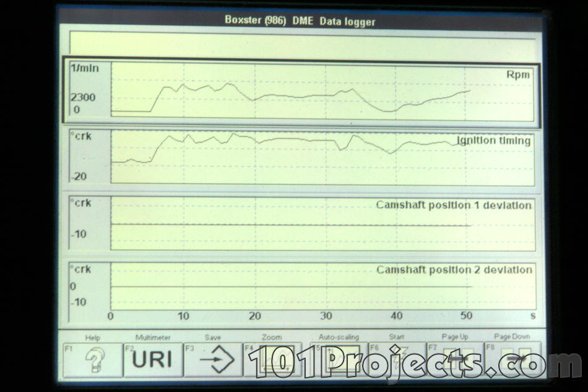Open the F2 Multimeter URI function
588x392 pixels.
pyautogui.click(x=153, y=360)
